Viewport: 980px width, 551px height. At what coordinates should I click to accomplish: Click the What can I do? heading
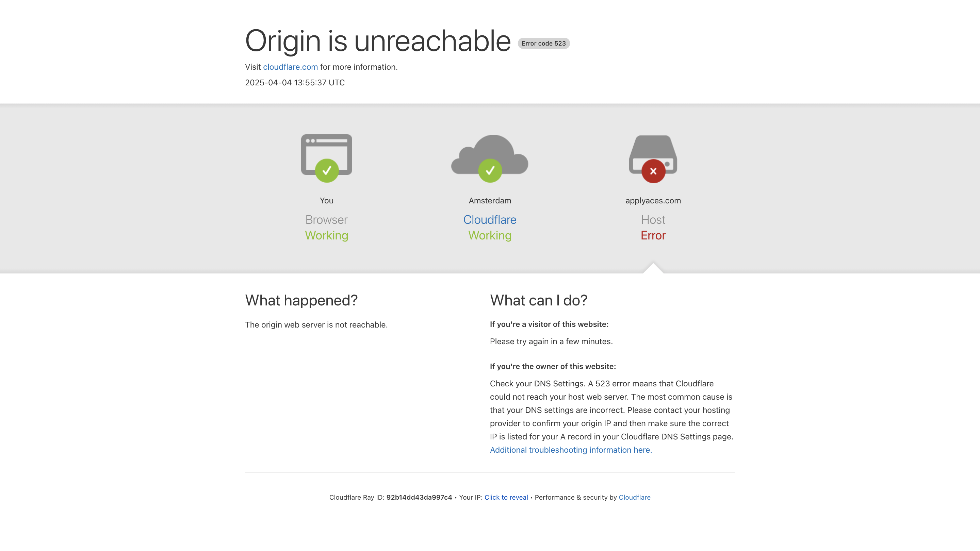pyautogui.click(x=538, y=300)
